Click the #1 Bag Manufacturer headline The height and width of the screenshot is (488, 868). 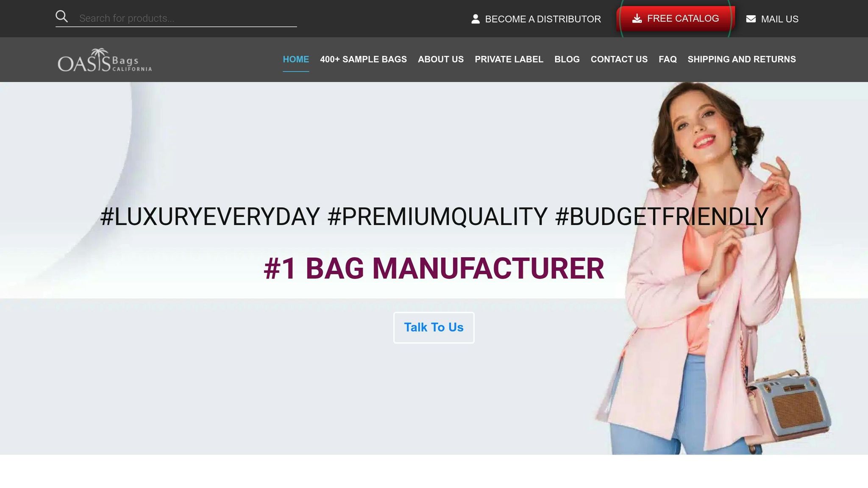pyautogui.click(x=434, y=269)
